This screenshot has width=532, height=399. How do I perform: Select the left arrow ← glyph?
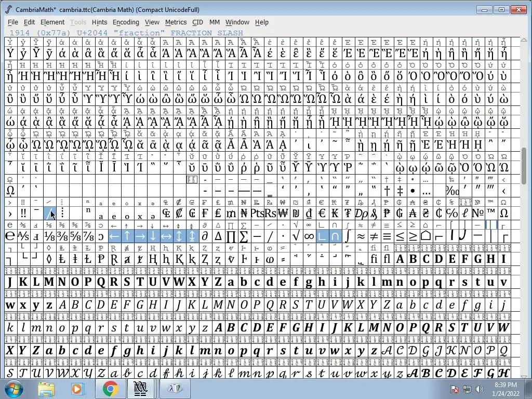coord(114,236)
